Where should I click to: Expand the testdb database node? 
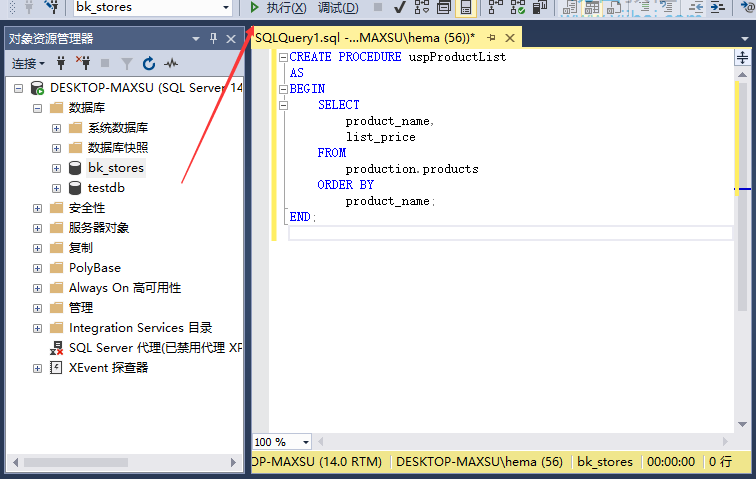[x=56, y=189]
